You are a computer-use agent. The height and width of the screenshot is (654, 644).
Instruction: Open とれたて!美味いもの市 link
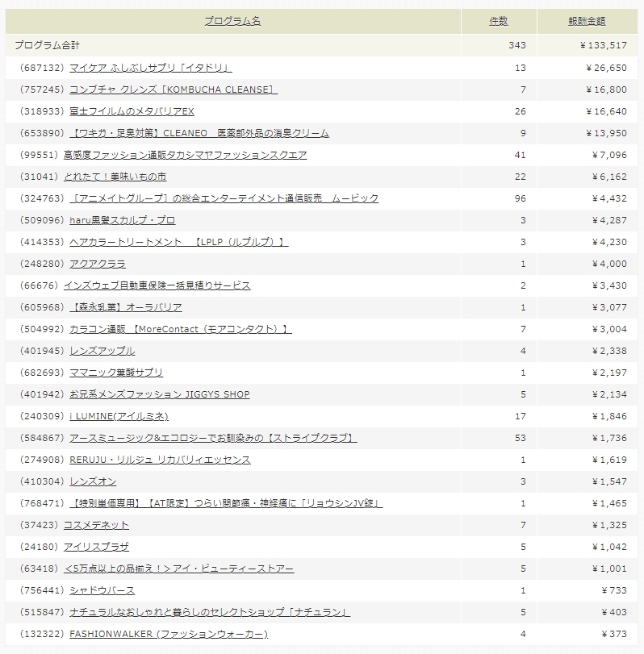click(x=115, y=177)
